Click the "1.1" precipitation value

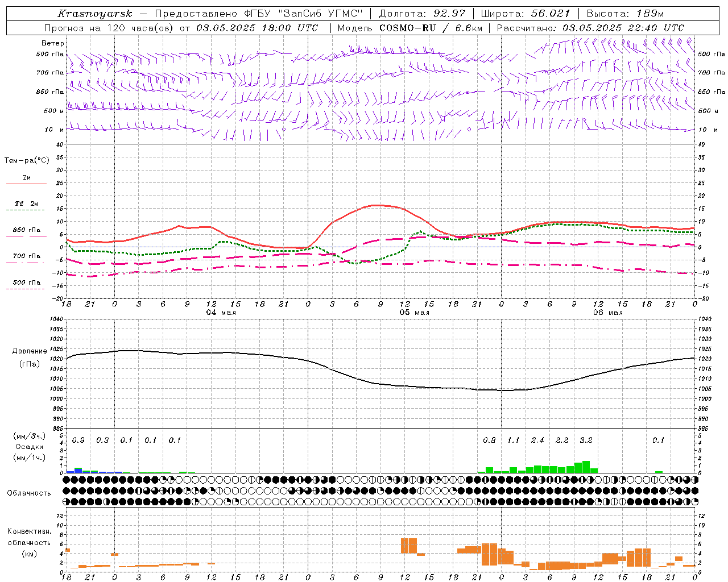click(x=514, y=440)
